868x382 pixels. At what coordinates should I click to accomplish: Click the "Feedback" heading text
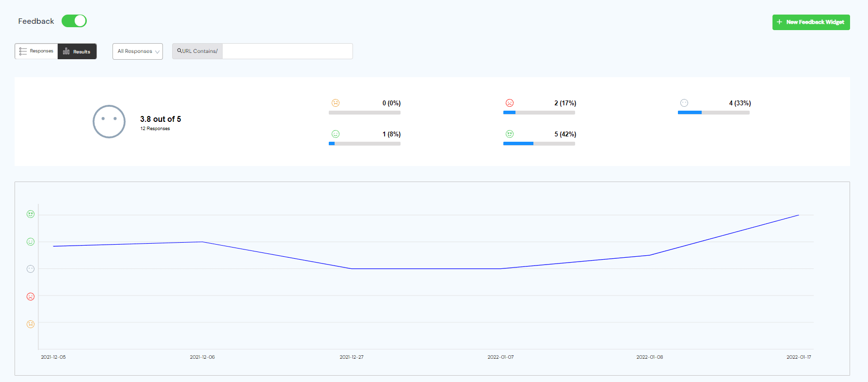click(36, 21)
